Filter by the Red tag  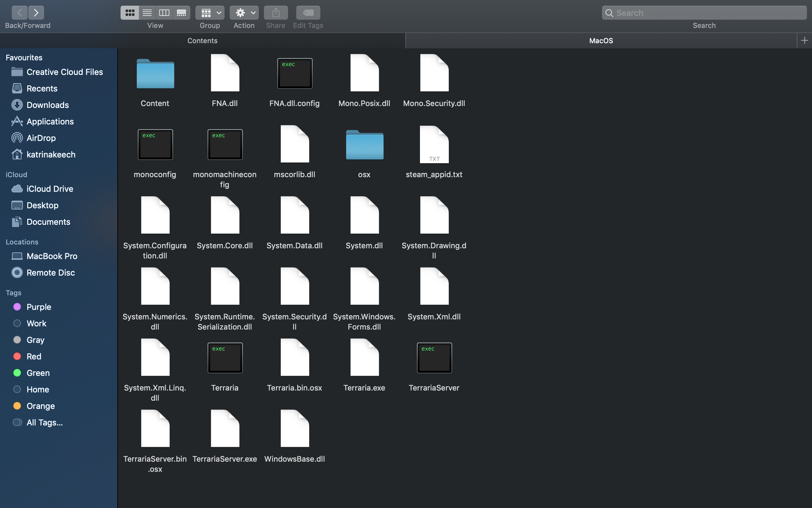click(x=59, y=356)
